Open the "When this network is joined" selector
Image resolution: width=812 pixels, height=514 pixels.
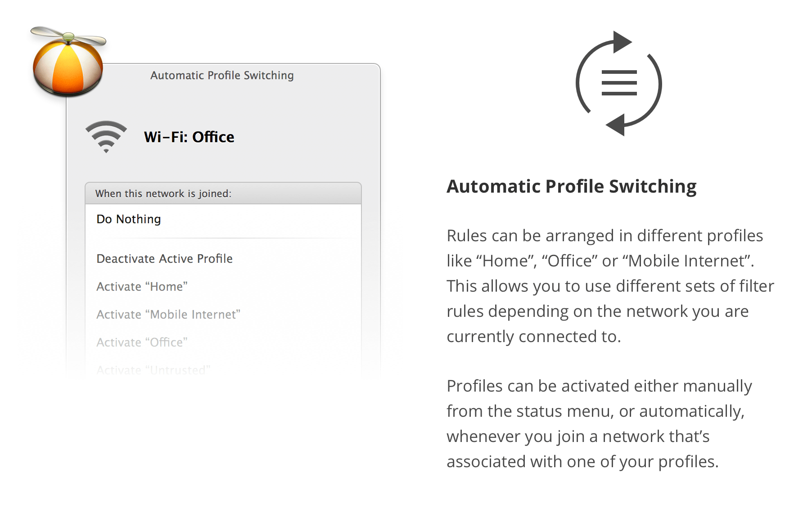(163, 194)
